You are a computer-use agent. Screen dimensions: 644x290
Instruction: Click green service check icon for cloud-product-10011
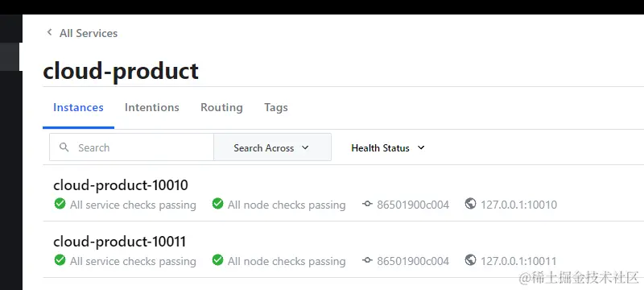[x=60, y=260]
